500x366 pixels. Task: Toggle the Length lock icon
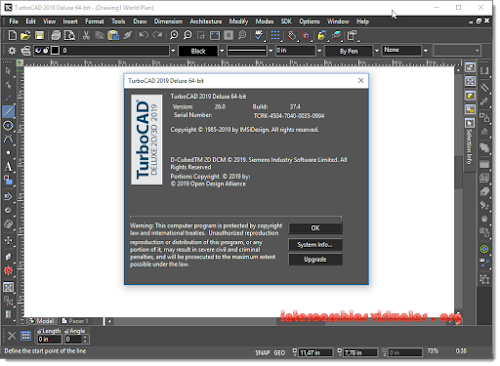click(39, 331)
